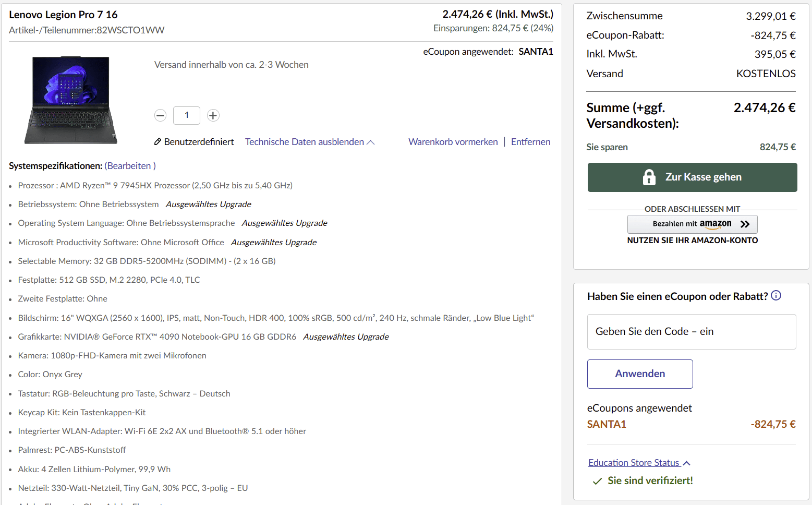Click the Anwenden coupon button
This screenshot has height=505, width=812.
pos(640,374)
